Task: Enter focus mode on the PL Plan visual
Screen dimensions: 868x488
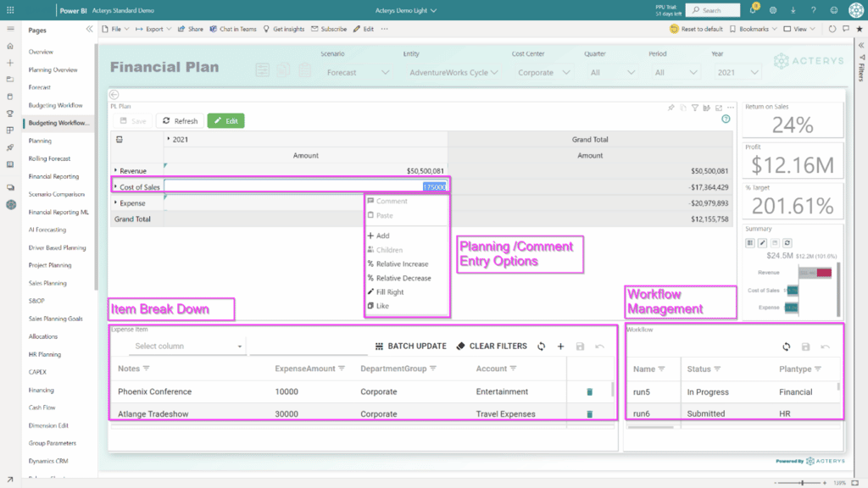Action: [x=717, y=108]
